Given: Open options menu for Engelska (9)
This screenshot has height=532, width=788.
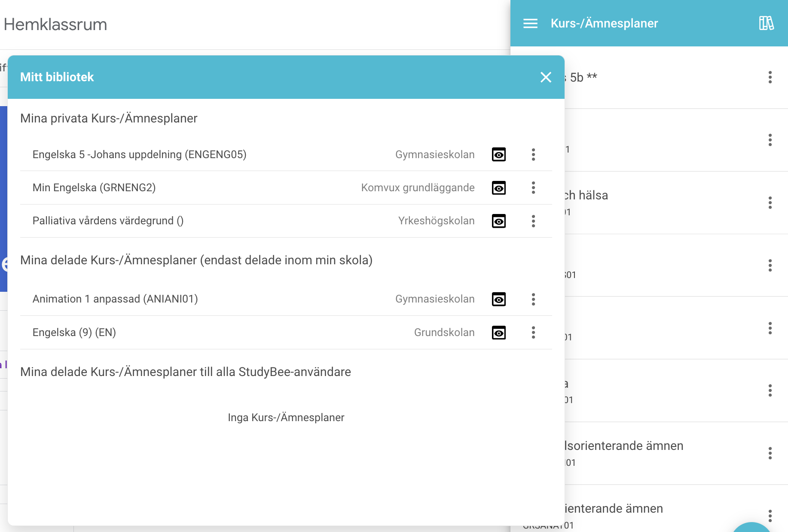Looking at the screenshot, I should 533,332.
